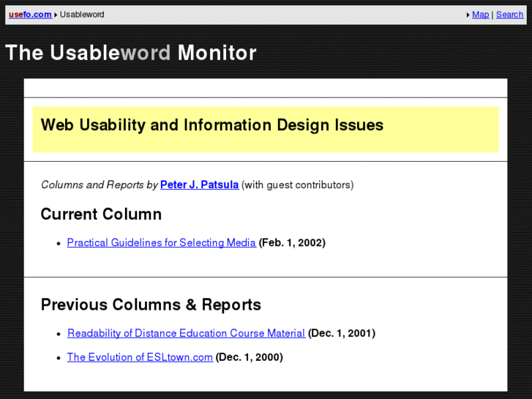Click The Usableword Monitor page title
This screenshot has width=532, height=399.
pos(131,53)
